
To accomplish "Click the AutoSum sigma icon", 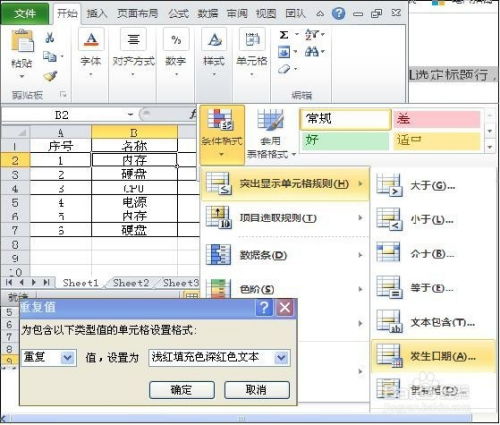I will (x=284, y=34).
